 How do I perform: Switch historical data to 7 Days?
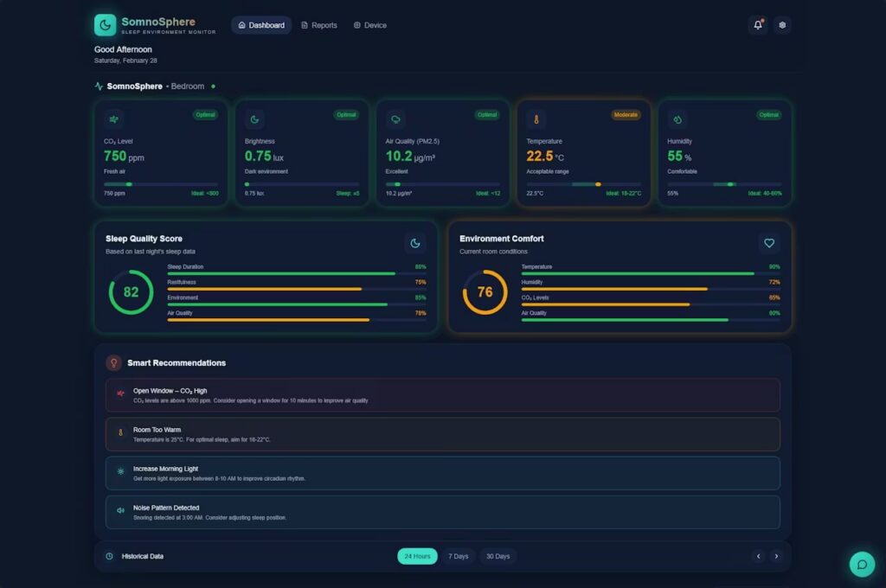click(458, 556)
